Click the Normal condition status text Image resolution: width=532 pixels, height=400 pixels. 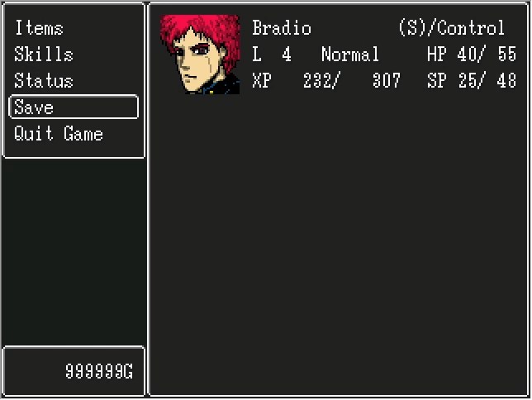[350, 54]
